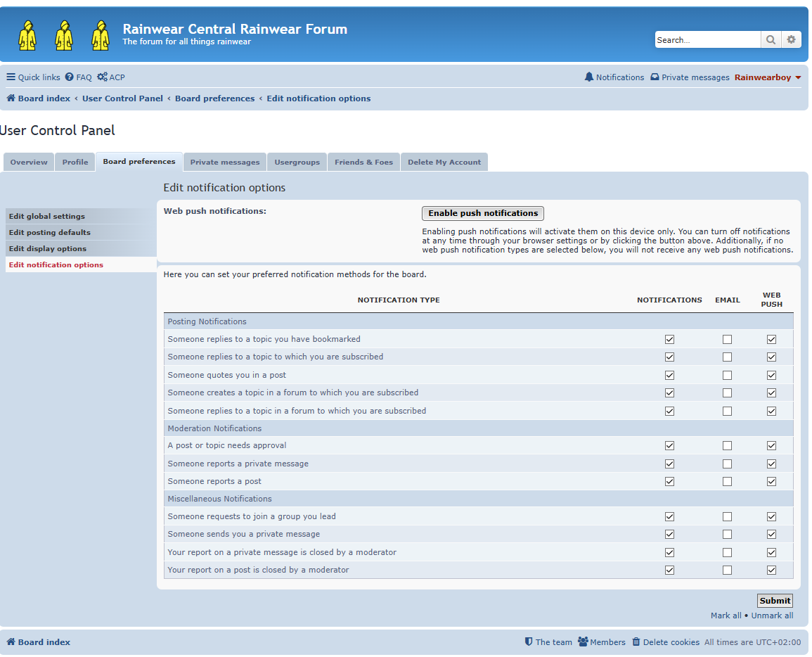
Task: Click Enable push notifications button
Action: [x=483, y=213]
